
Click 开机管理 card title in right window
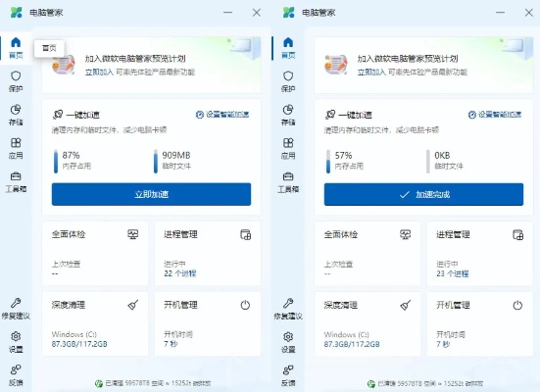(453, 305)
